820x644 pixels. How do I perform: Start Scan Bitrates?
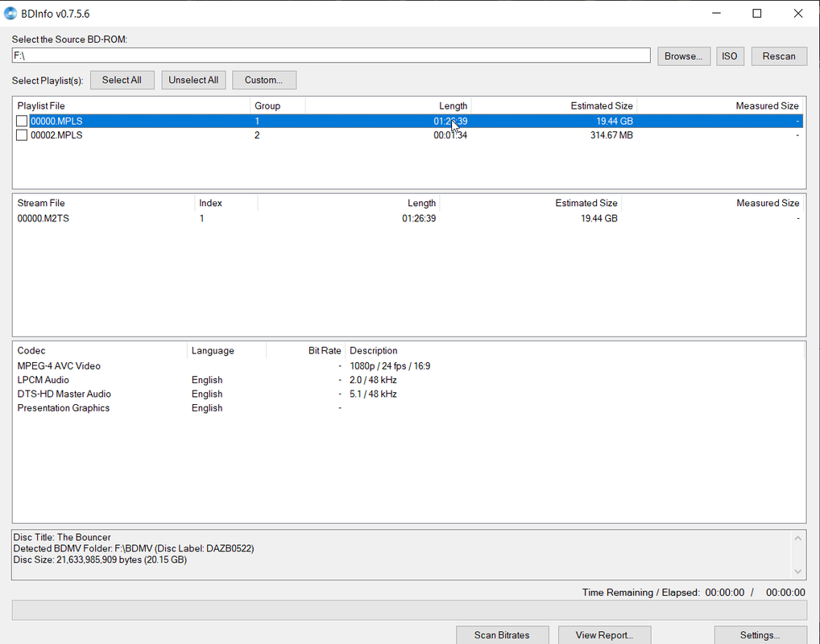pos(502,634)
